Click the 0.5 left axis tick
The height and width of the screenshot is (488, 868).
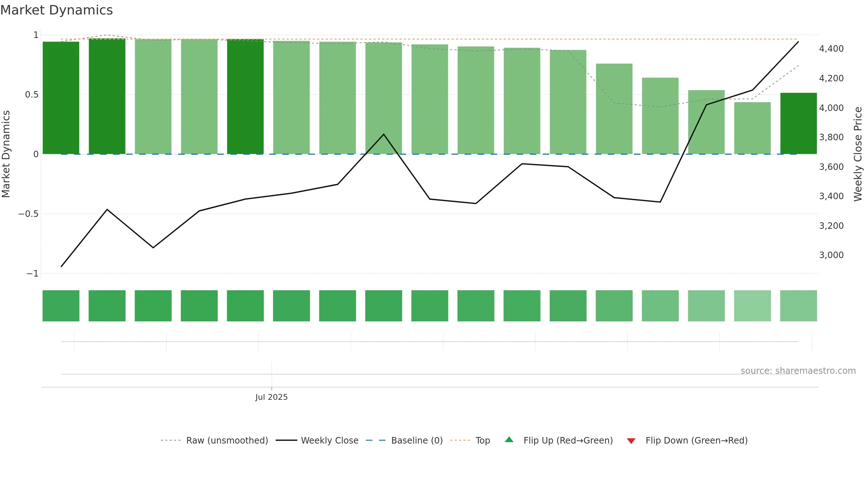click(31, 95)
